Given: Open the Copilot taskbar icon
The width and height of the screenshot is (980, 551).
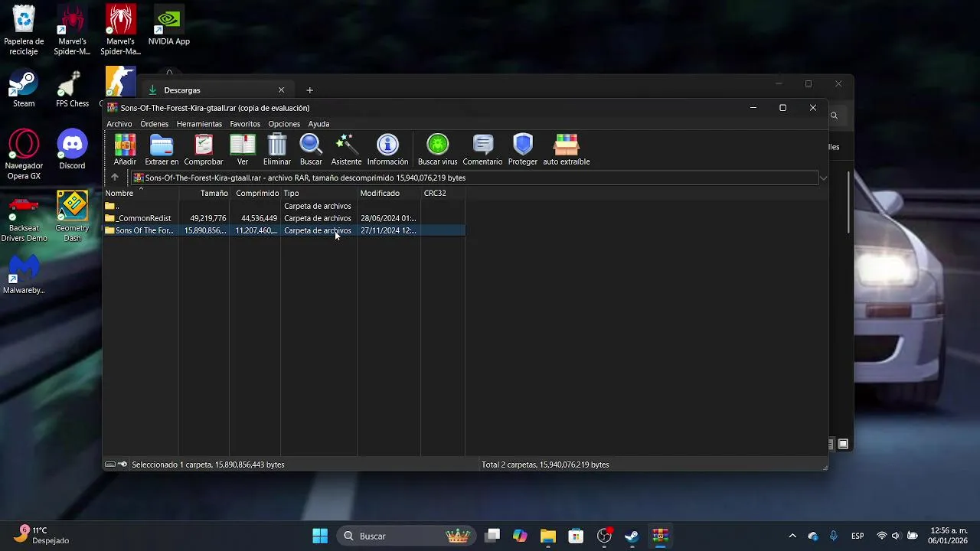Looking at the screenshot, I should (x=520, y=536).
